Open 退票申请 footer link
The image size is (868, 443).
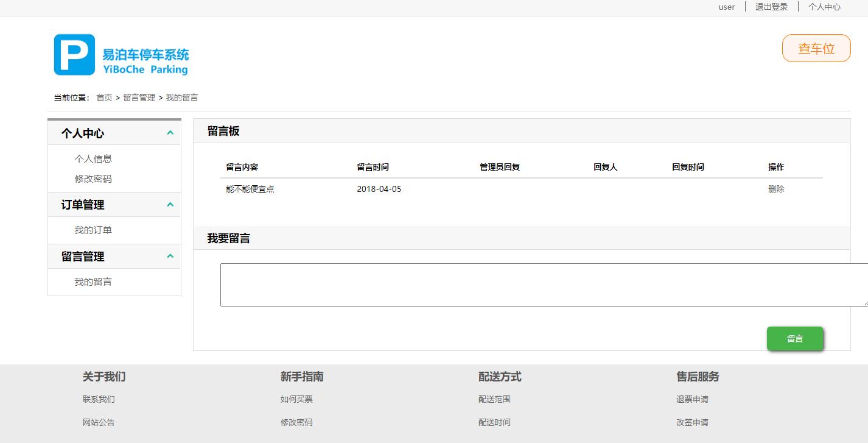click(692, 399)
